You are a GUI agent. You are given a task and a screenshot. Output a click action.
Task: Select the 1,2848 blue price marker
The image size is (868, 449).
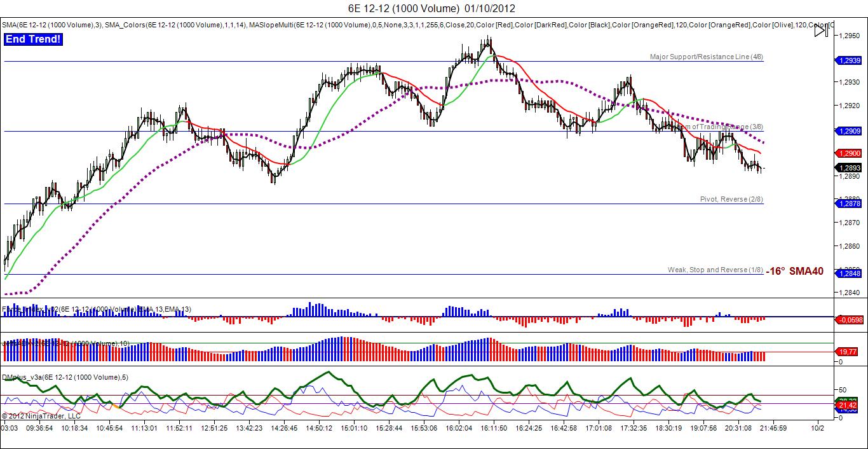point(850,273)
